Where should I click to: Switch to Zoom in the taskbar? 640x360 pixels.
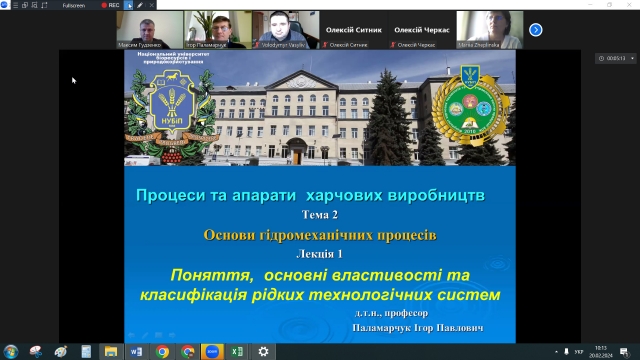(212, 351)
